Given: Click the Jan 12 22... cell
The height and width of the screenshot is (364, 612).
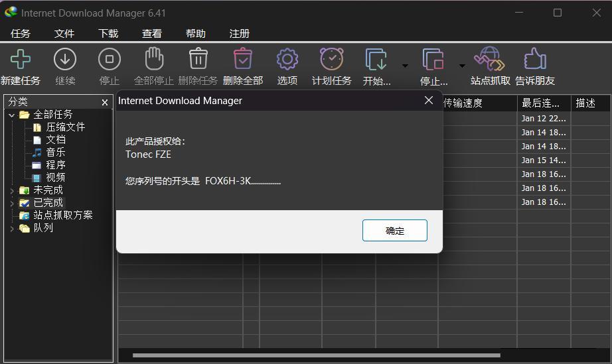Looking at the screenshot, I should pos(544,119).
